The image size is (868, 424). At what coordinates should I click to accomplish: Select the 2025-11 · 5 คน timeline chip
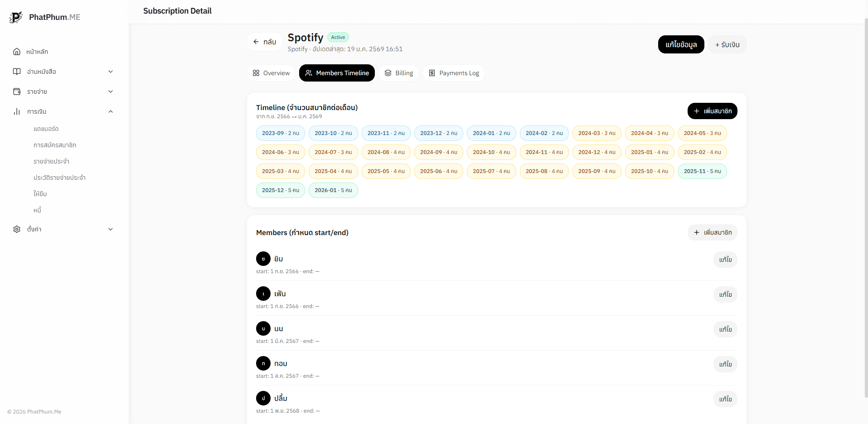tap(702, 171)
